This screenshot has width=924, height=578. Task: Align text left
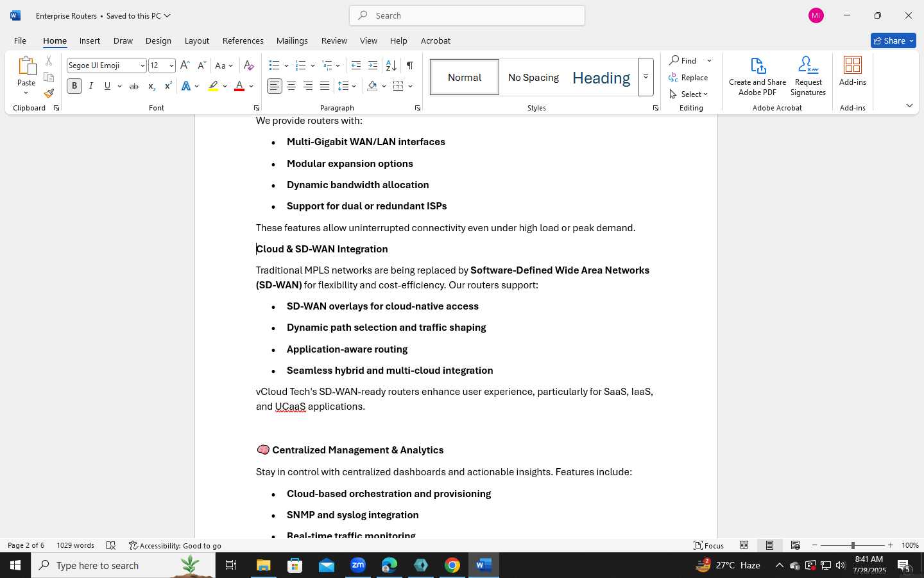[275, 86]
